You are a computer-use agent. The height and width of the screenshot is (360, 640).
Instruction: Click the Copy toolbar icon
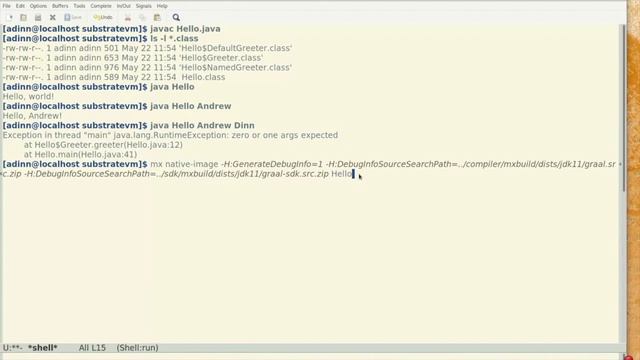coord(142,18)
